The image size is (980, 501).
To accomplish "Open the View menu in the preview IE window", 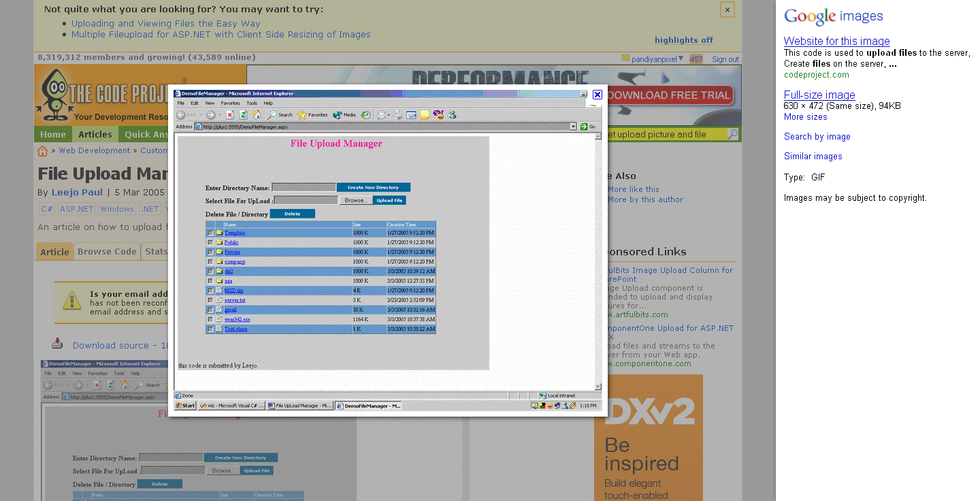I will point(210,103).
